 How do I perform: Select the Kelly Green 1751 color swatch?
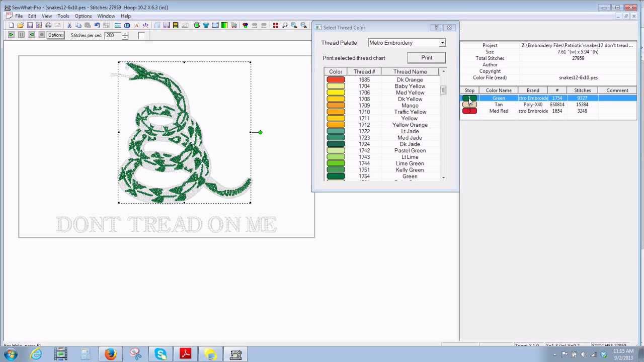(336, 170)
